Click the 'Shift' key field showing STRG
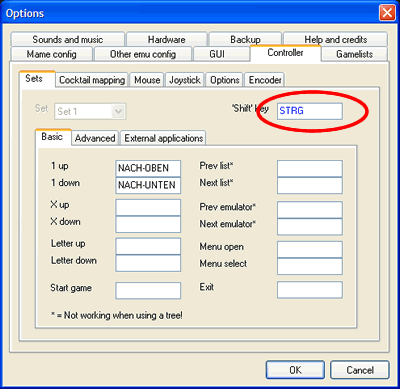 coord(310,111)
